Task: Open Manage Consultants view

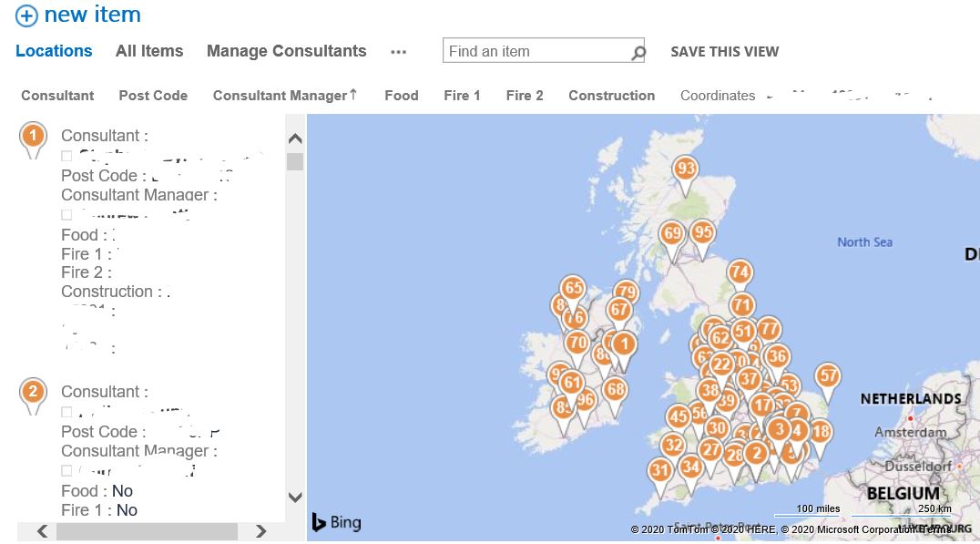Action: [x=286, y=51]
